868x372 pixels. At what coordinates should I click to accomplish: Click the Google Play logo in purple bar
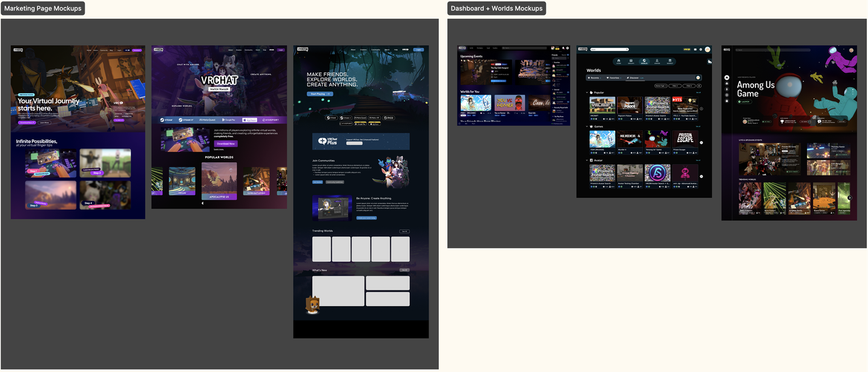pyautogui.click(x=229, y=120)
